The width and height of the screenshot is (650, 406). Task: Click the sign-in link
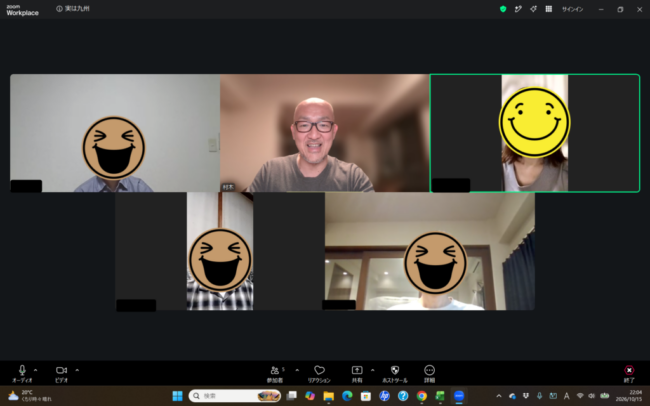[572, 9]
